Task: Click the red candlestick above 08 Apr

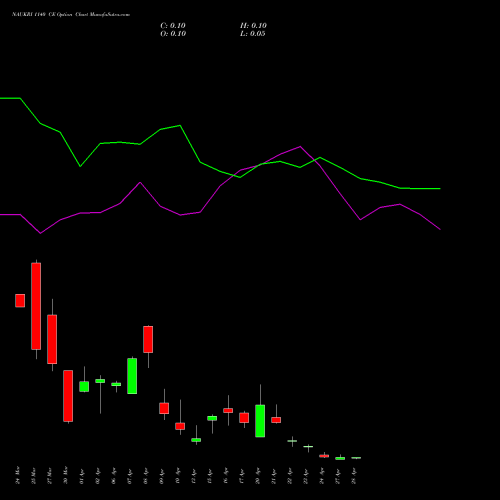Action: pyautogui.click(x=148, y=339)
